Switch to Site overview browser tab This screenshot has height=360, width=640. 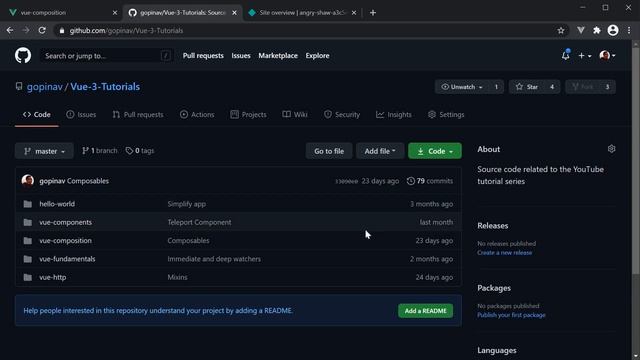pos(302,13)
